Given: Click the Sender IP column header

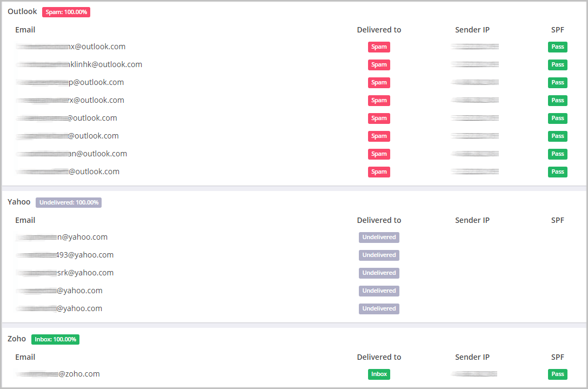Looking at the screenshot, I should [x=472, y=30].
